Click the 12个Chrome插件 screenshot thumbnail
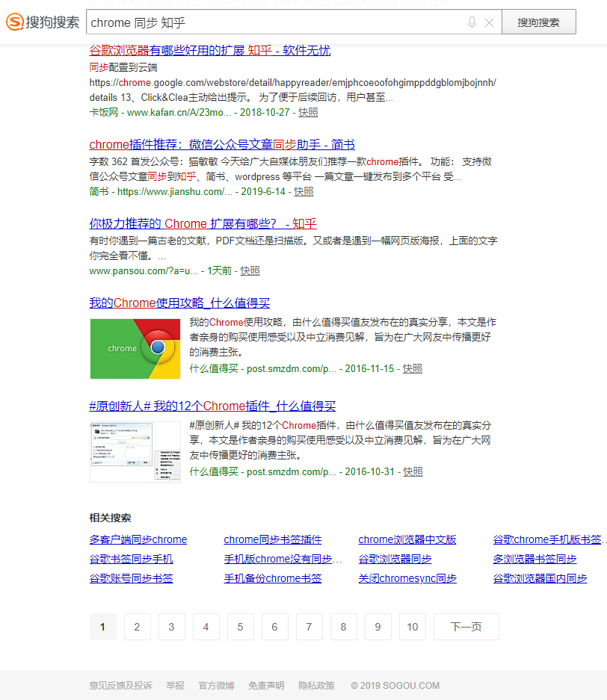Image resolution: width=607 pixels, height=700 pixels. 135,452
